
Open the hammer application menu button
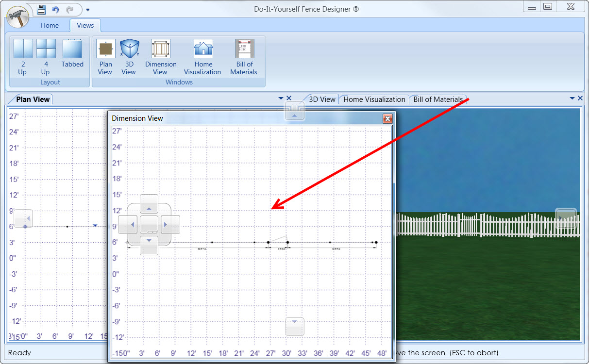[x=18, y=17]
